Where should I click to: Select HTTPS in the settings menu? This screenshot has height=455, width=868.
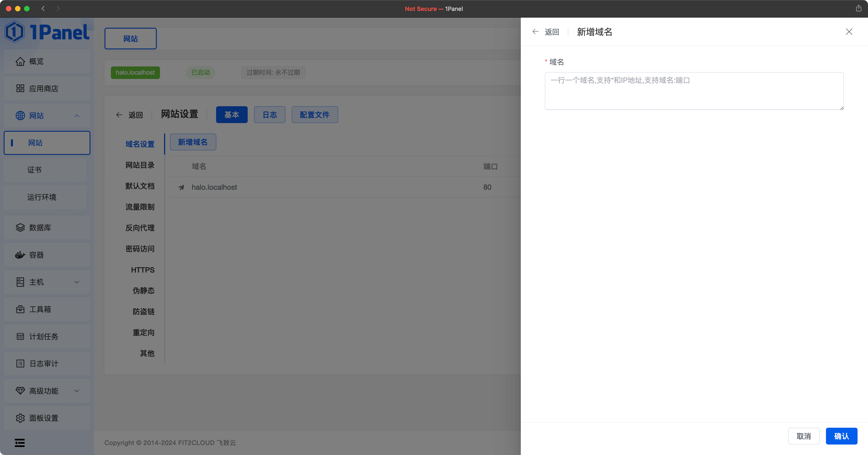(x=142, y=270)
